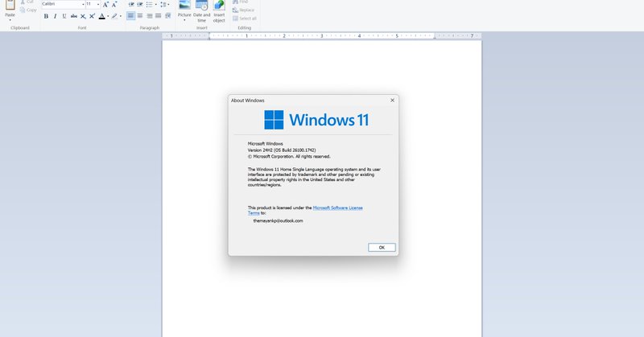Select Center text alignment
The height and width of the screenshot is (337, 644).
pyautogui.click(x=140, y=15)
